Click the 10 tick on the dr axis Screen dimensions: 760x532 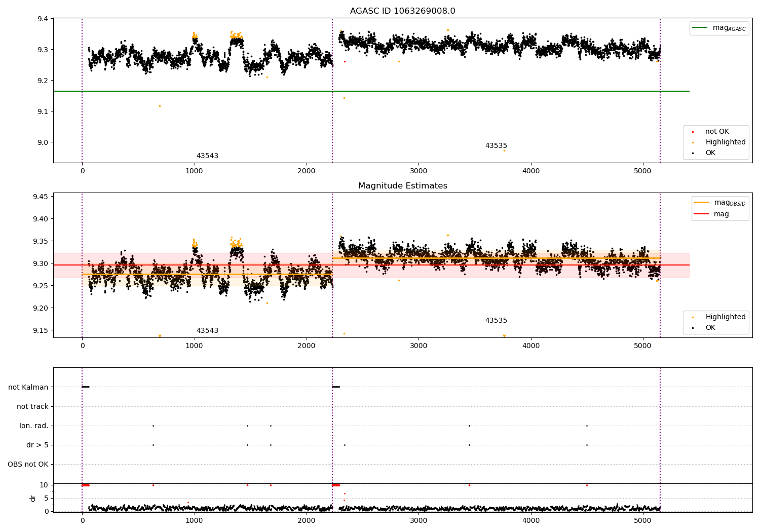coord(44,485)
